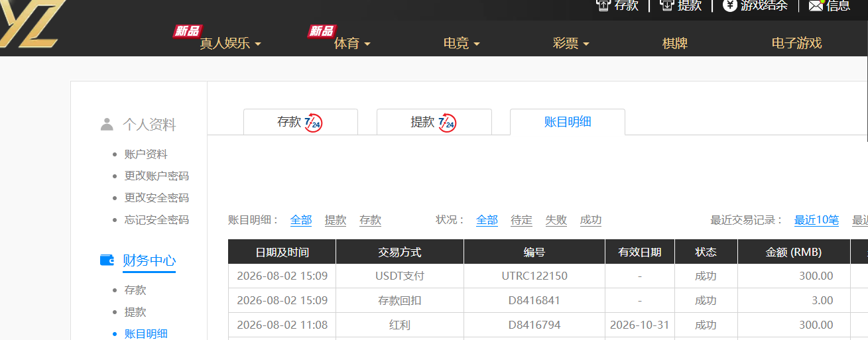Open the envelope messages icon
The width and height of the screenshot is (868, 340).
click(816, 5)
